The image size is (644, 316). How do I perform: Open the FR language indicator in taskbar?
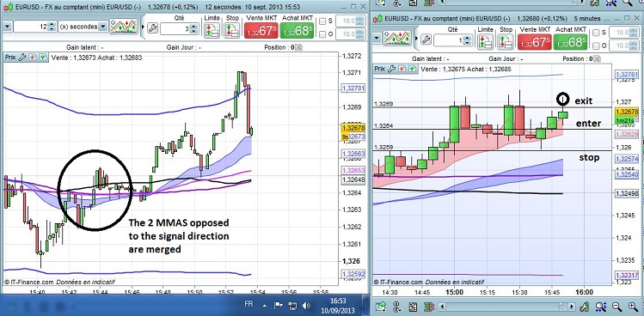click(x=248, y=306)
